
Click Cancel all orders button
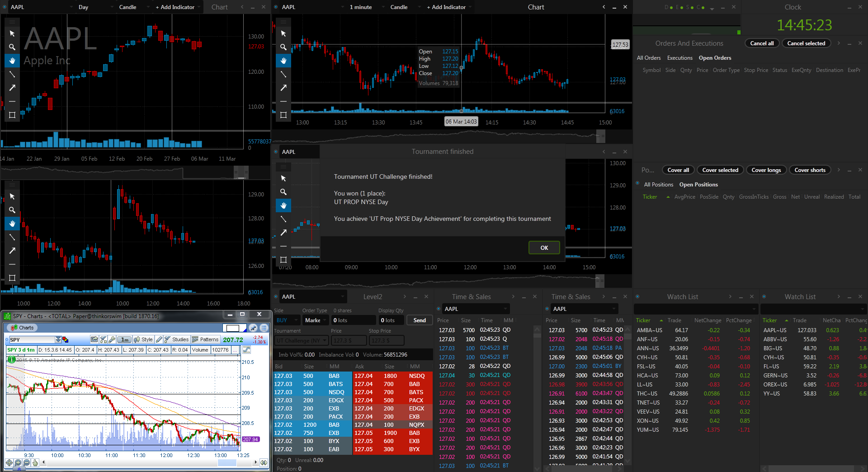(x=762, y=43)
